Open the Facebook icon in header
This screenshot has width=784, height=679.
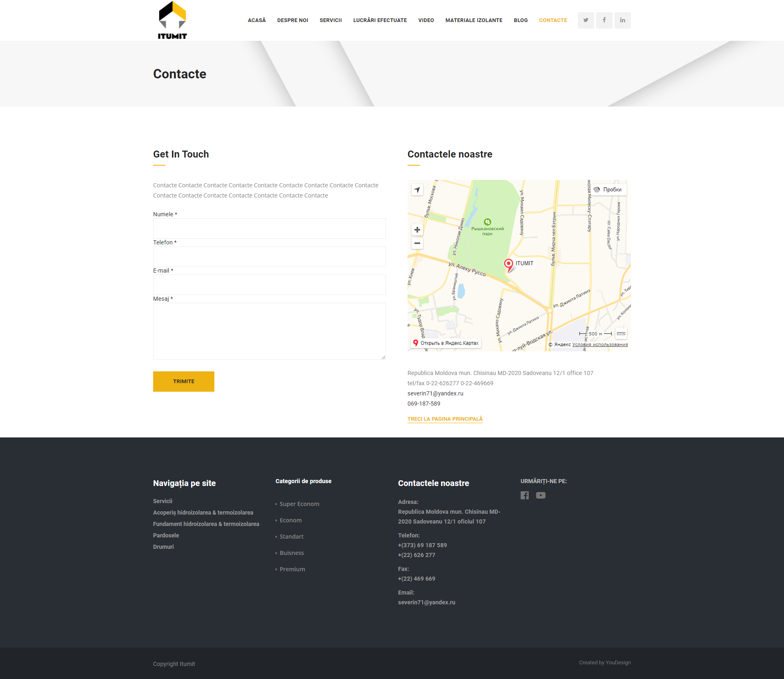pos(604,20)
